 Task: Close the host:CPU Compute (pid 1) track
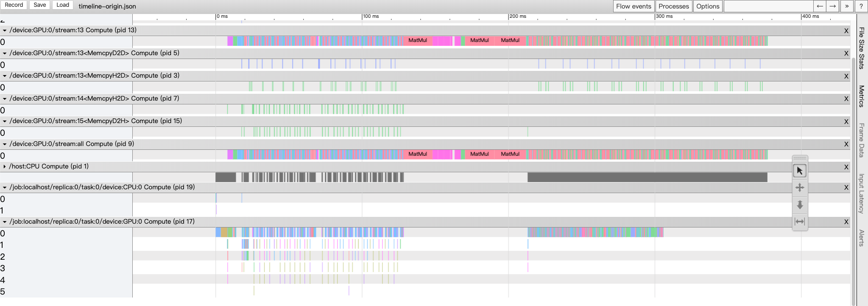point(846,167)
